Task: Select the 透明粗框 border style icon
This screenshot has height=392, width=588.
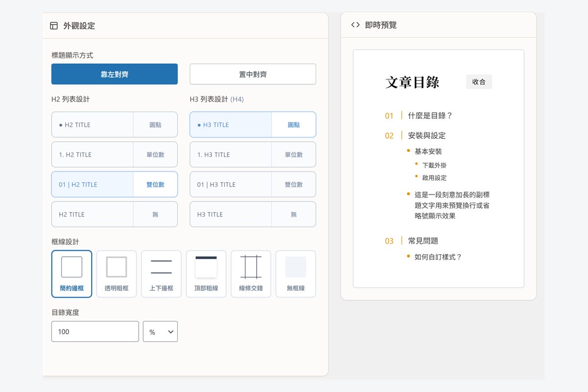Action: [117, 274]
